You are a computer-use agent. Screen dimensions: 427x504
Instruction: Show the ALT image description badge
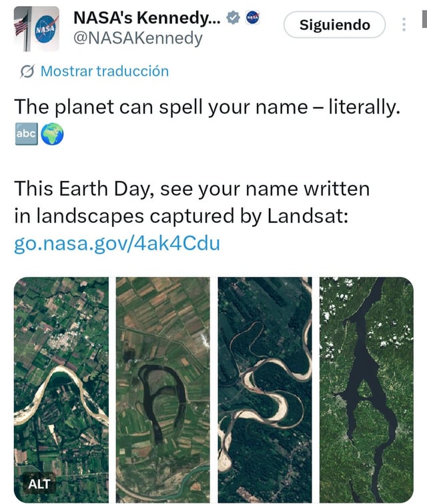tap(39, 482)
